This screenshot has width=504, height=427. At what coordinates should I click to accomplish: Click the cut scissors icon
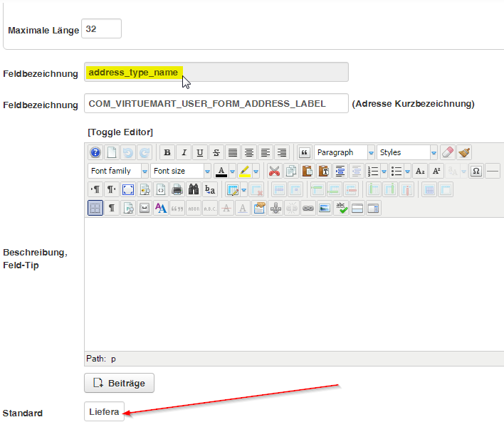274,171
